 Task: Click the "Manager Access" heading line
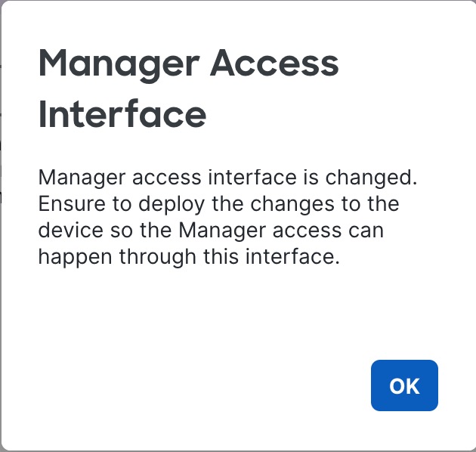click(189, 64)
